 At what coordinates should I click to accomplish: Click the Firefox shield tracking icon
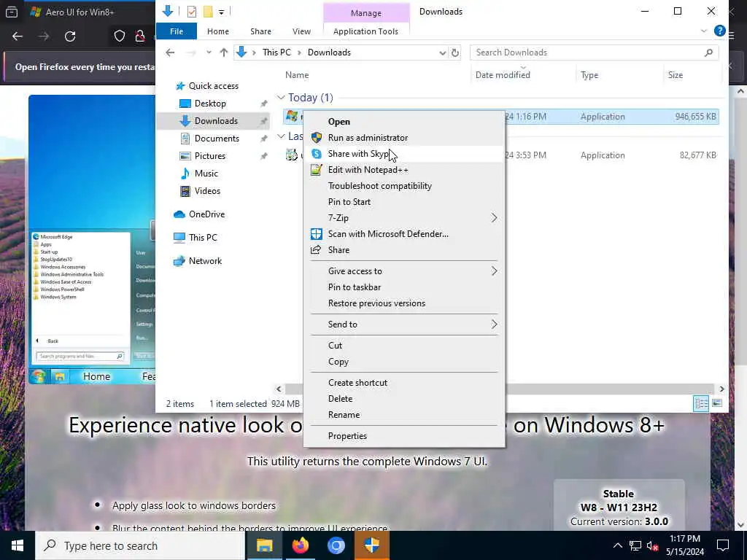pyautogui.click(x=119, y=36)
